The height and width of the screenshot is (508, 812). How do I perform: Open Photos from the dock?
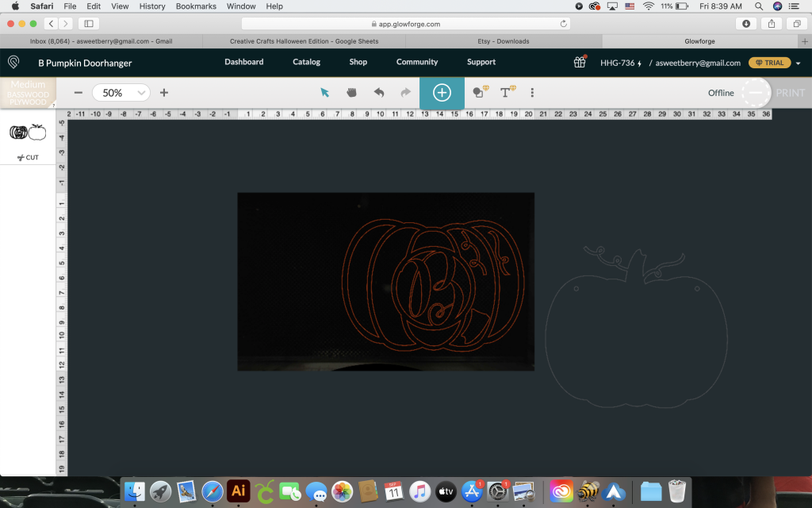point(342,491)
